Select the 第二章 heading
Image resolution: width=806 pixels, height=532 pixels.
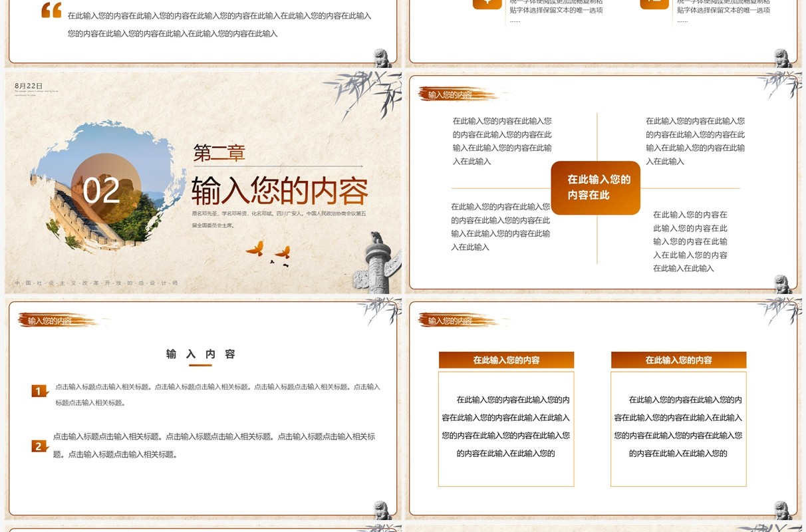click(x=219, y=153)
